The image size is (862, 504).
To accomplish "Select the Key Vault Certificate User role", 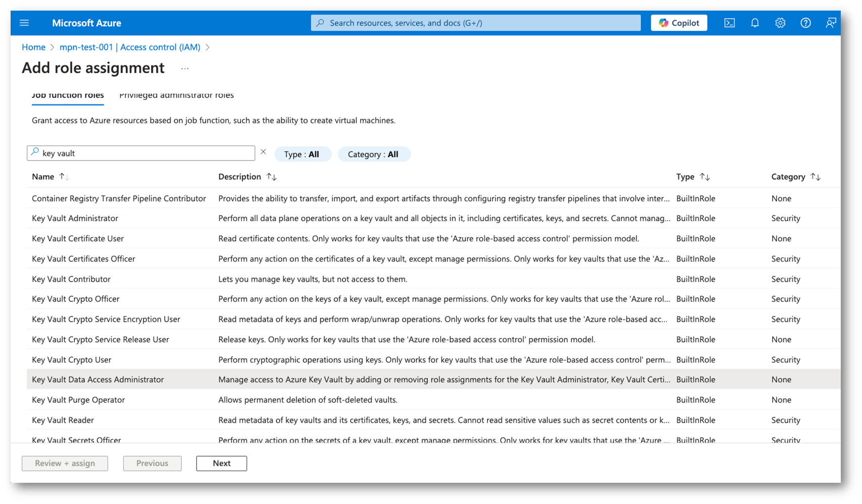I will [78, 238].
